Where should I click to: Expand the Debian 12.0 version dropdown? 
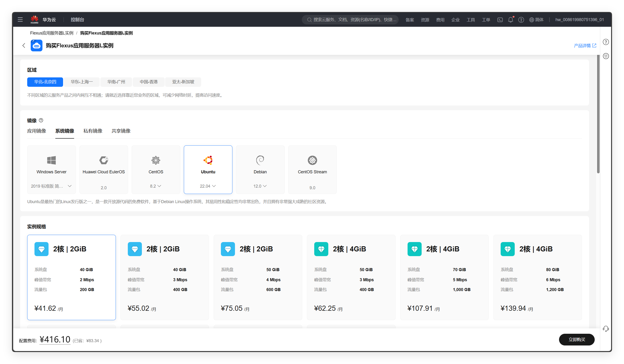click(x=260, y=186)
